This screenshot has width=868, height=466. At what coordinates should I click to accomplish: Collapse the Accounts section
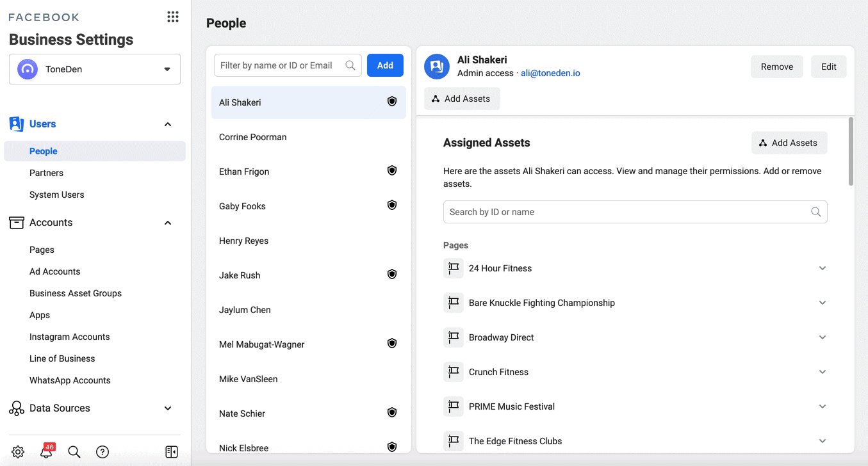[x=168, y=223]
